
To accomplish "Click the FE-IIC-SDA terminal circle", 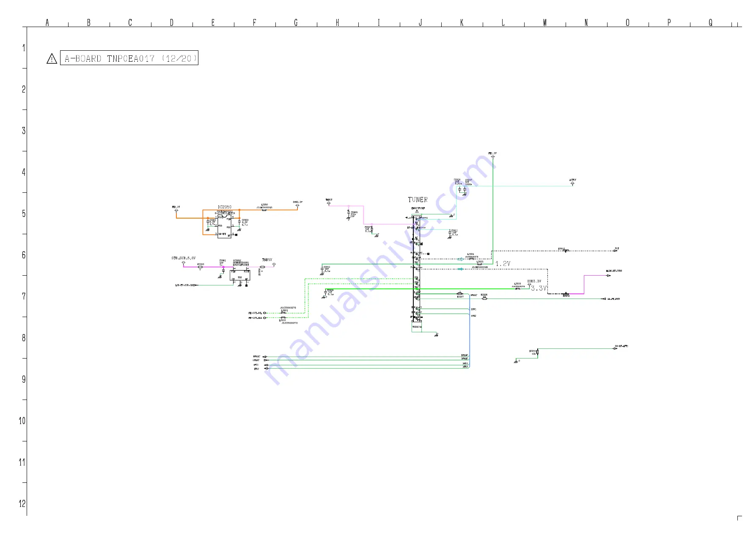I will (265, 318).
